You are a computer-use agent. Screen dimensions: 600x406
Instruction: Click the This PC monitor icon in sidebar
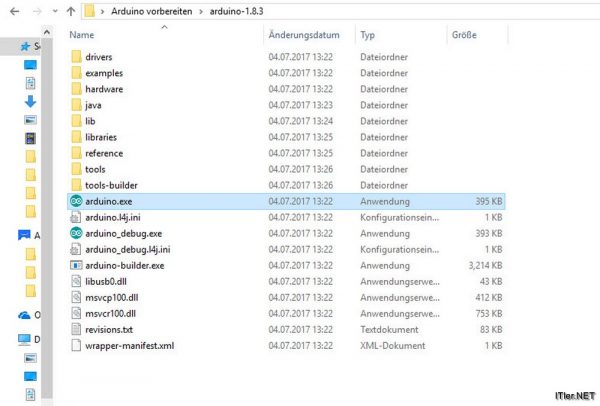click(24, 339)
